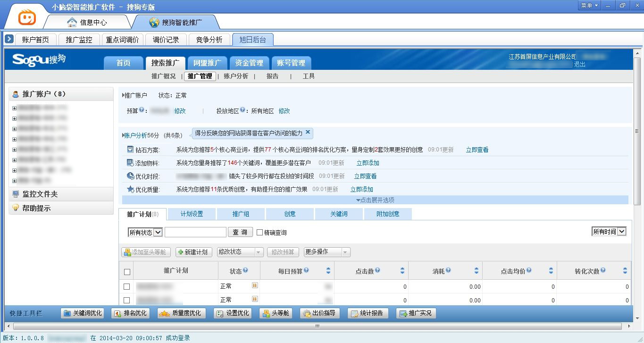Image resolution: width=644 pixels, height=343 pixels.
Task: Open the 设置优化 tool
Action: tap(233, 312)
